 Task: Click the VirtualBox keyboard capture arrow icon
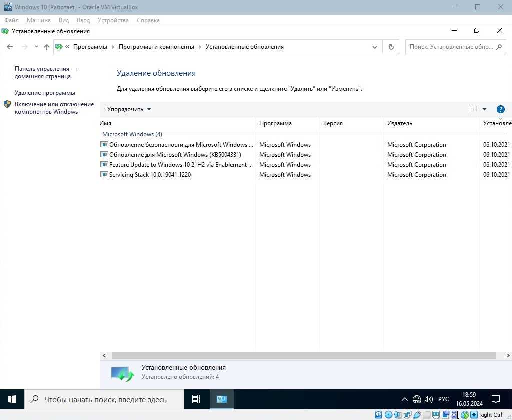(x=474, y=415)
